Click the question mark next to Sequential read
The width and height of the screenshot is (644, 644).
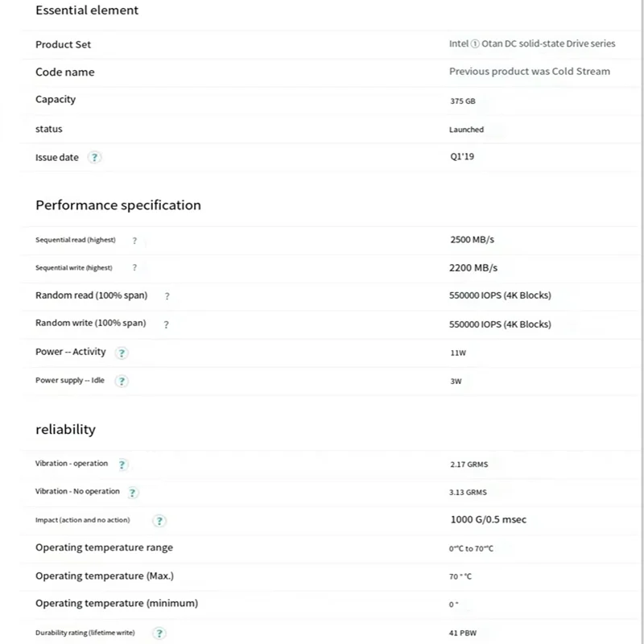click(134, 241)
